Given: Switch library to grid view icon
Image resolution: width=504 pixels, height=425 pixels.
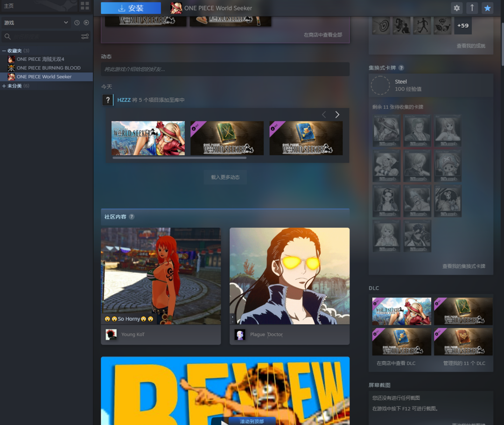Looking at the screenshot, I should [x=84, y=6].
